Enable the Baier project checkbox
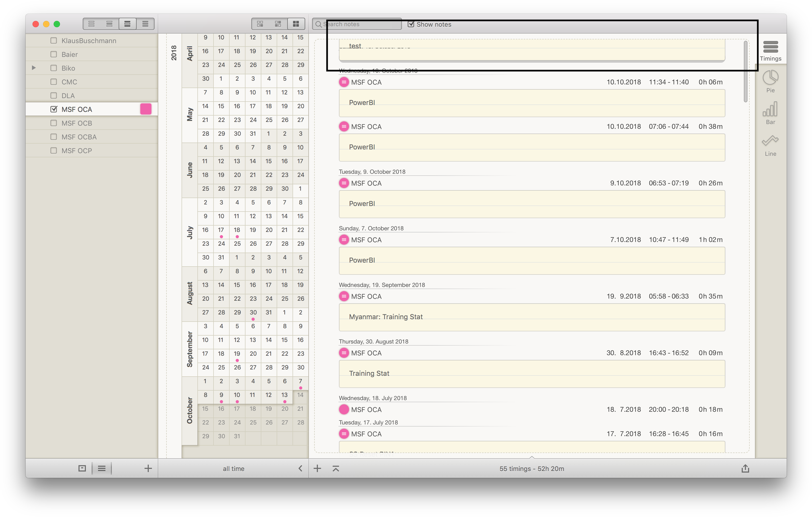 (54, 54)
